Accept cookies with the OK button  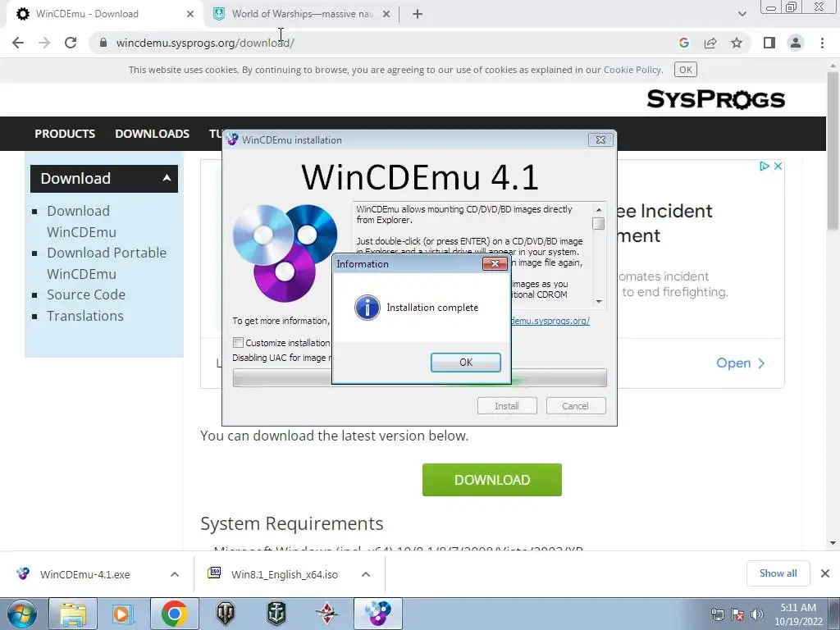[685, 70]
